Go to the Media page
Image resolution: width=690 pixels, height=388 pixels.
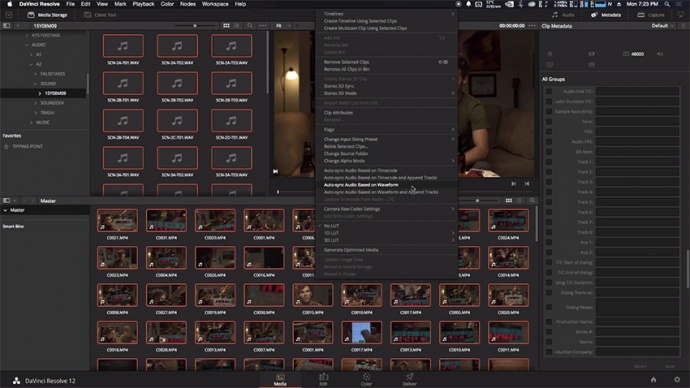pyautogui.click(x=280, y=380)
